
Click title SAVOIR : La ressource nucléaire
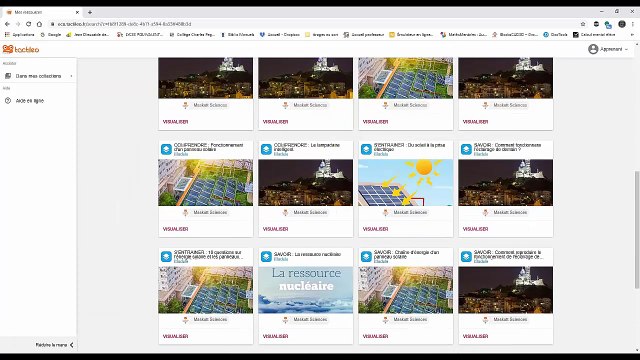tap(307, 254)
